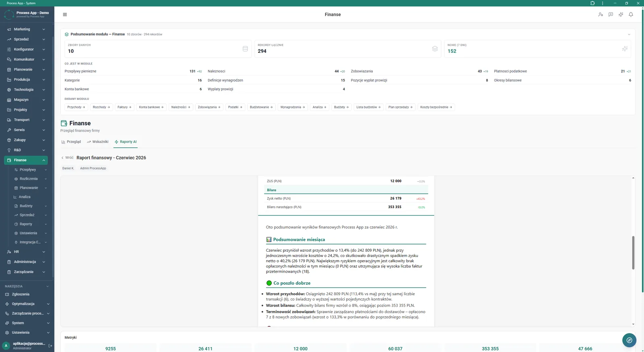Screen dimensions: 644x352
Task: Click the Okresy bilansowe row
Action: [562, 80]
